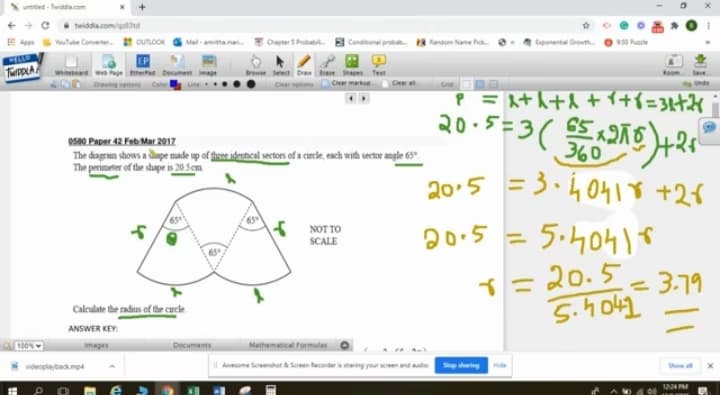Click the Save icon in Twiddla
The width and height of the screenshot is (720, 395).
[700, 65]
